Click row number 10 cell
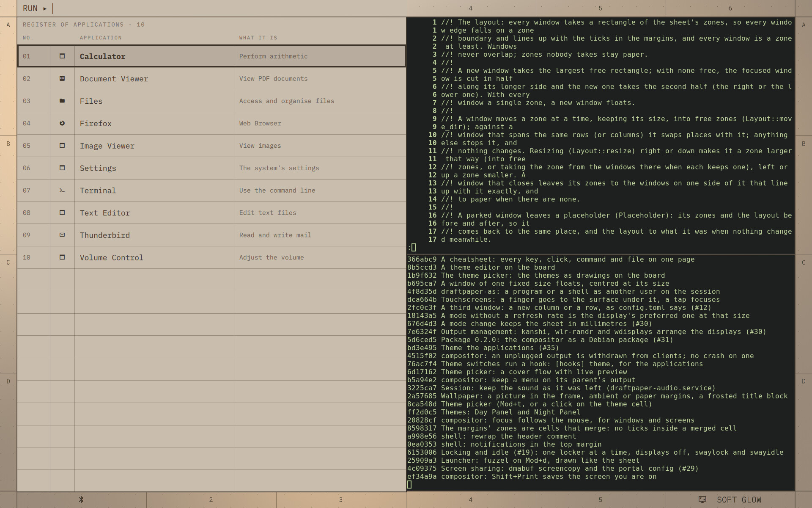The width and height of the screenshot is (812, 508). pos(34,257)
